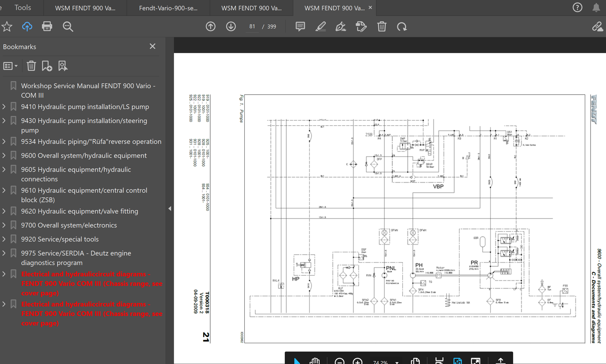Go to previous page arrow

[211, 27]
